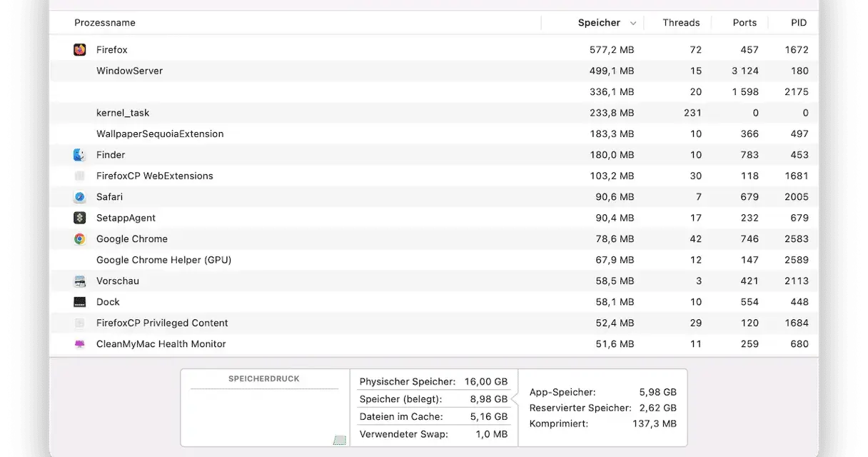
Task: Click the 183,3 MB memory value
Action: pos(612,134)
